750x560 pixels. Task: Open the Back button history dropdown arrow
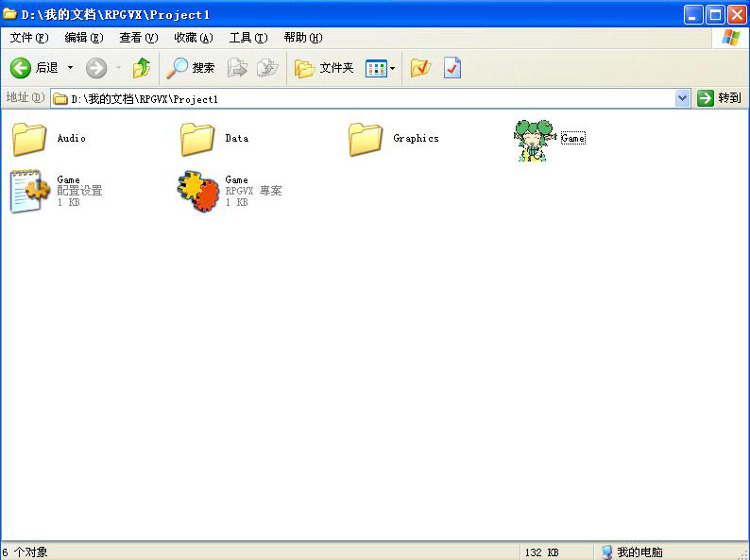point(70,68)
